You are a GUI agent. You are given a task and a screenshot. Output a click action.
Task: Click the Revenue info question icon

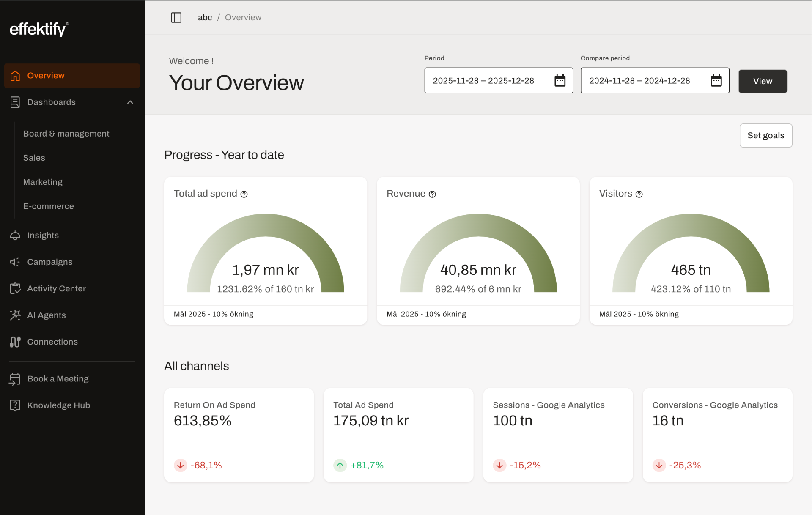point(432,194)
